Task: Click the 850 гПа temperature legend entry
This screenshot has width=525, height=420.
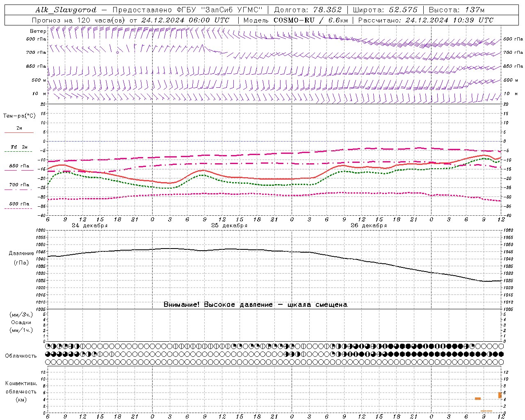Action: [19, 166]
